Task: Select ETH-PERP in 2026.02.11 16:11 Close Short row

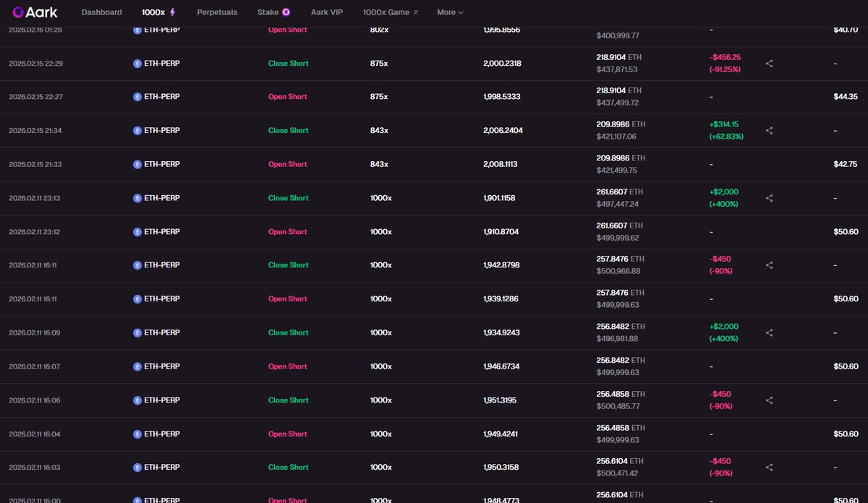Action: [x=162, y=265]
